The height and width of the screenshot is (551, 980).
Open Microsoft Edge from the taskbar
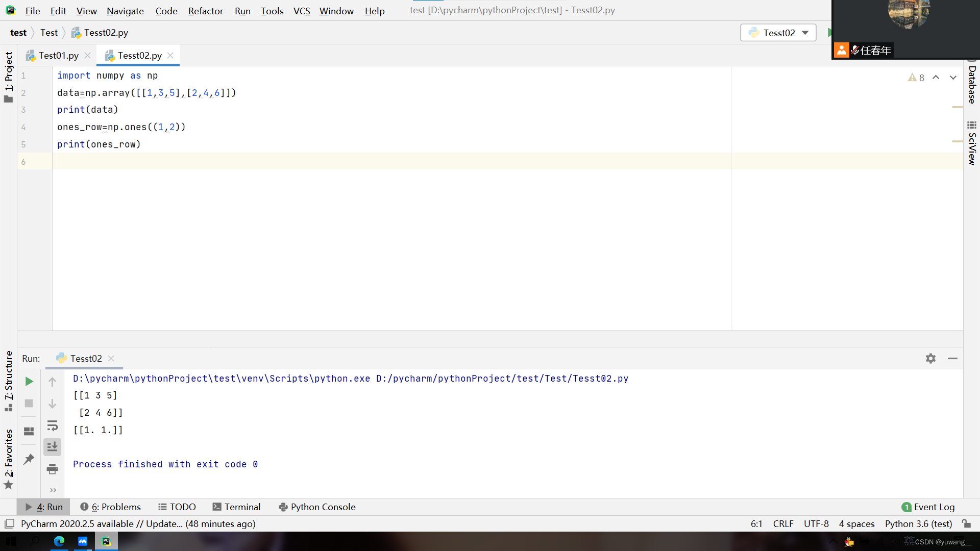(x=59, y=541)
